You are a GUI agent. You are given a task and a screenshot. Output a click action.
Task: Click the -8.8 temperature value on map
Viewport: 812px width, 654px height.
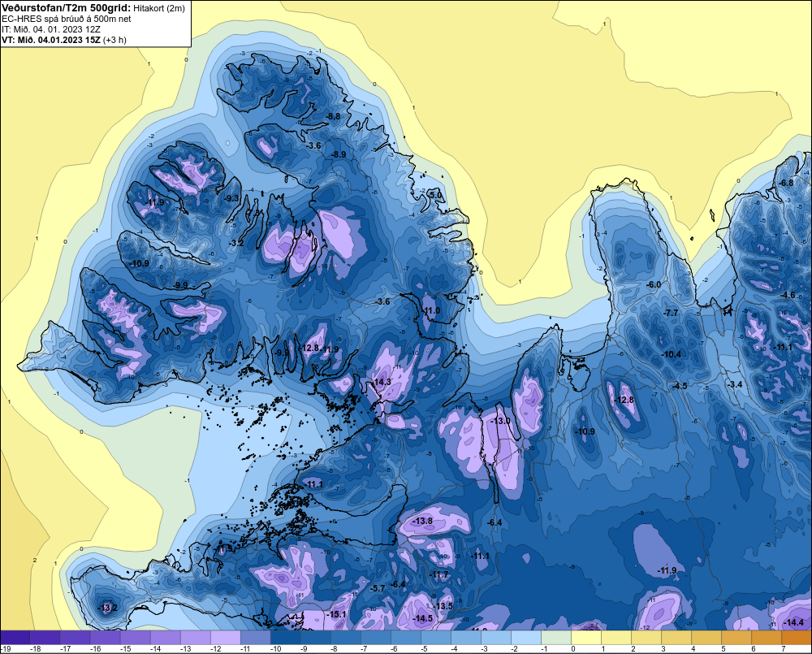[332, 117]
